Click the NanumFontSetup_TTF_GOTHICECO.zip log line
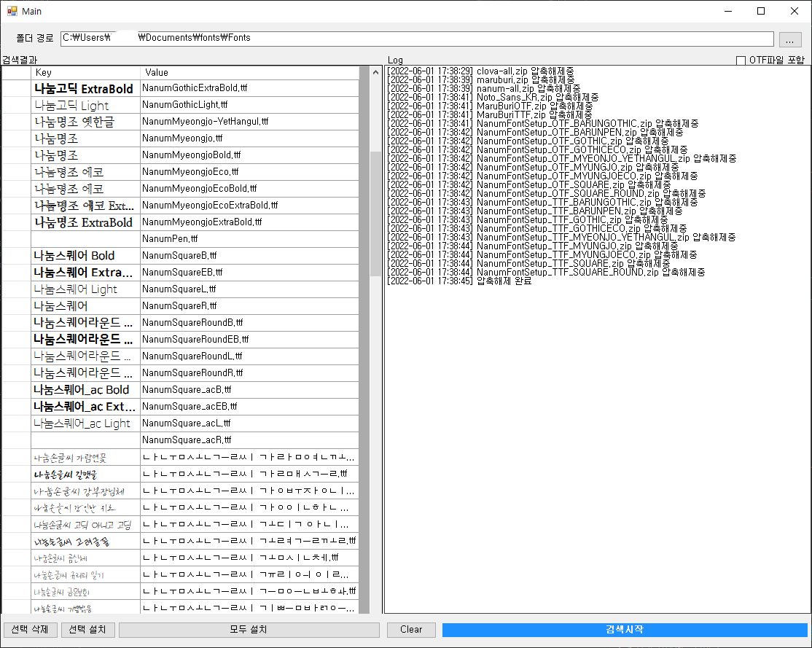Viewport: 812px width, 648px height. [536, 228]
